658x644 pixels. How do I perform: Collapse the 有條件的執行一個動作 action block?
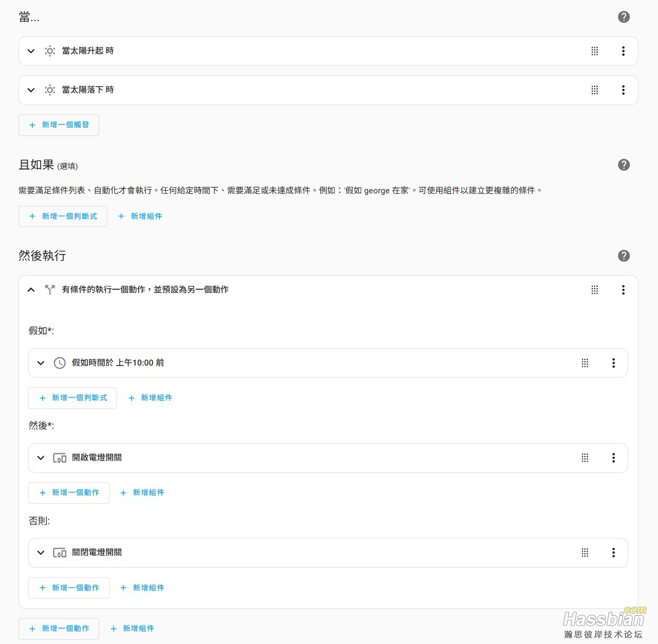click(31, 290)
